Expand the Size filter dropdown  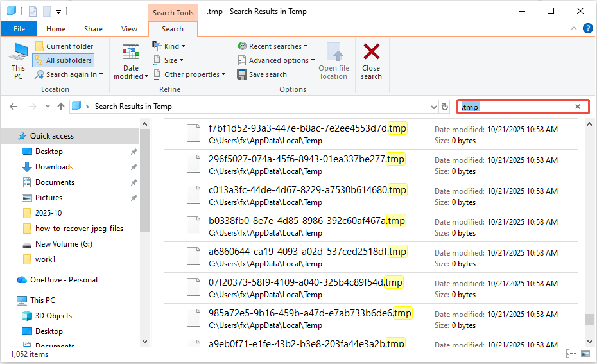(169, 60)
